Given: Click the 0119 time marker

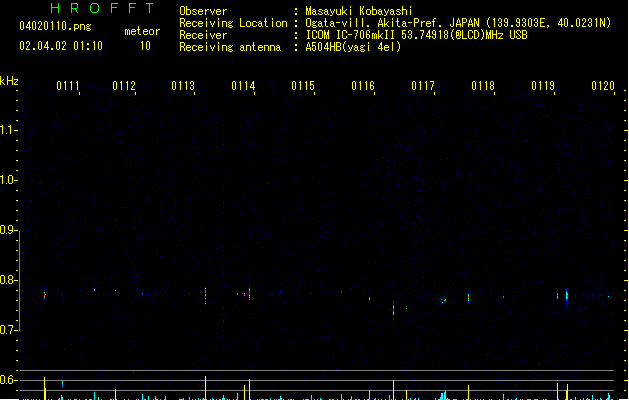Looking at the screenshot, I should [x=543, y=86].
